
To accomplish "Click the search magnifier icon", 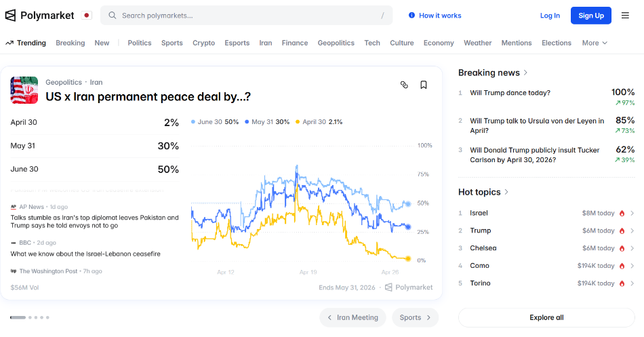I will [113, 16].
